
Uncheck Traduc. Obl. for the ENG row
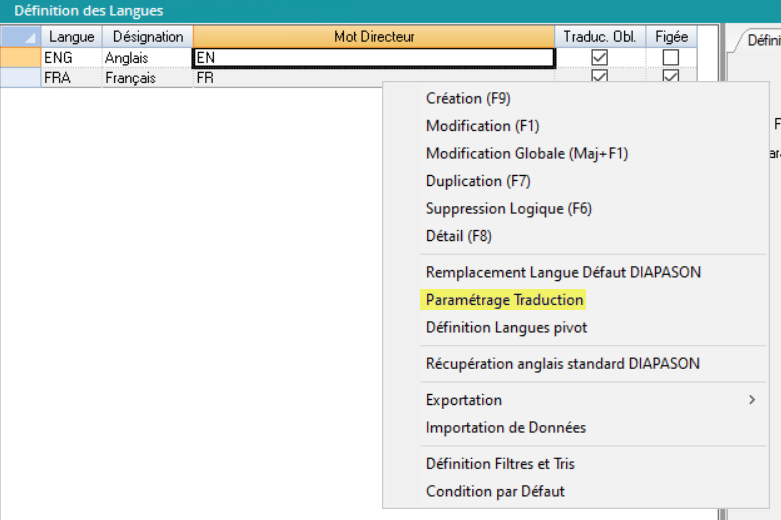click(x=599, y=58)
